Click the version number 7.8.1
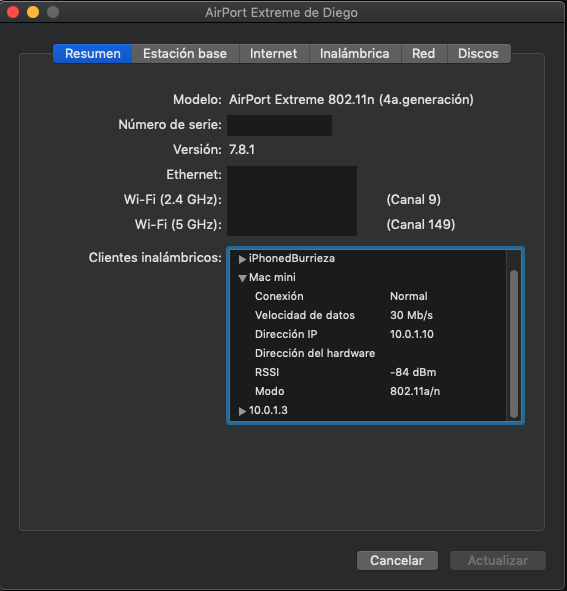The width and height of the screenshot is (567, 591). coord(242,150)
